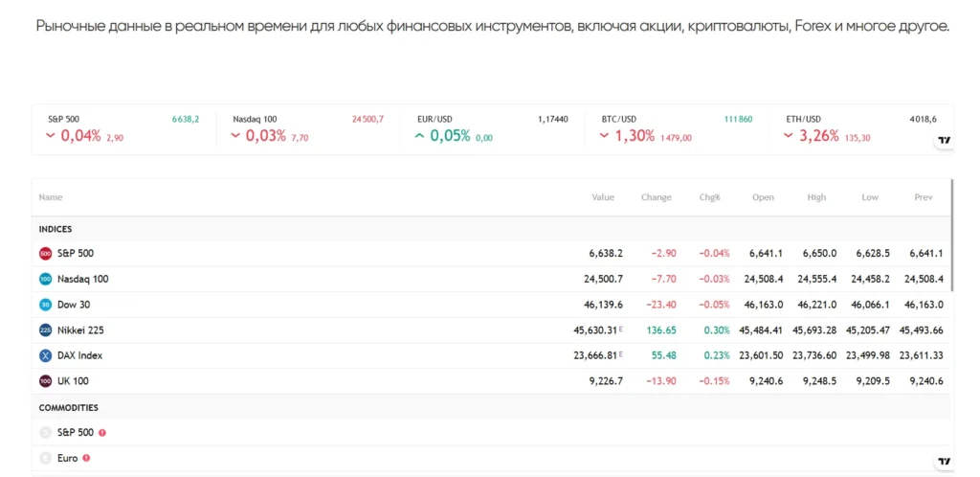
Task: Click the market table vertical scrollbar
Action: (952, 235)
